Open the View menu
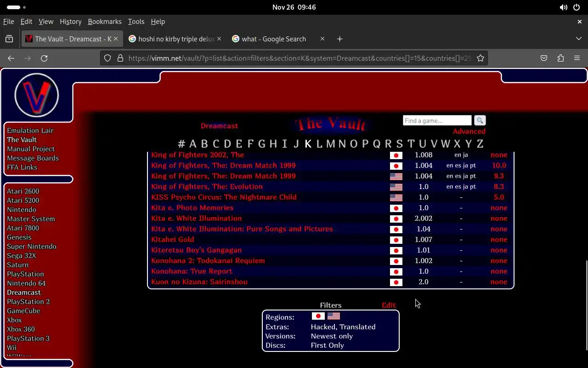This screenshot has height=368, width=588. (x=46, y=22)
